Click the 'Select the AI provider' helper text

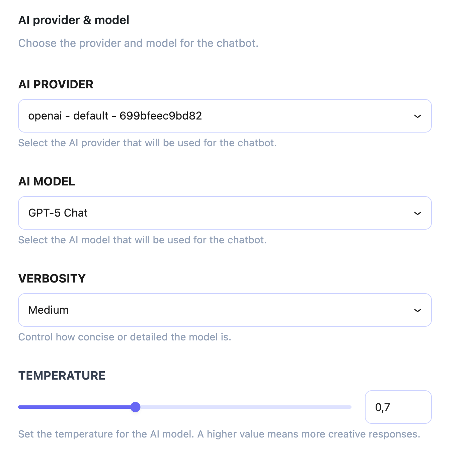(147, 143)
